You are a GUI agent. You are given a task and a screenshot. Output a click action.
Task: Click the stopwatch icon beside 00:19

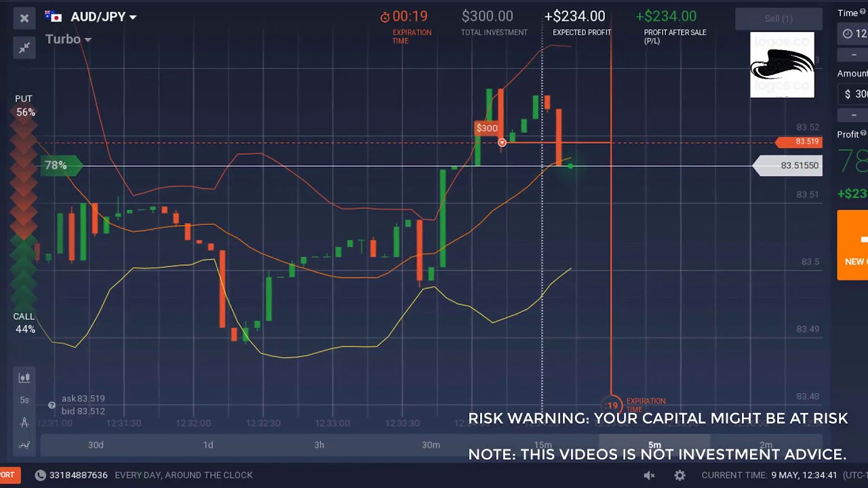click(x=384, y=17)
